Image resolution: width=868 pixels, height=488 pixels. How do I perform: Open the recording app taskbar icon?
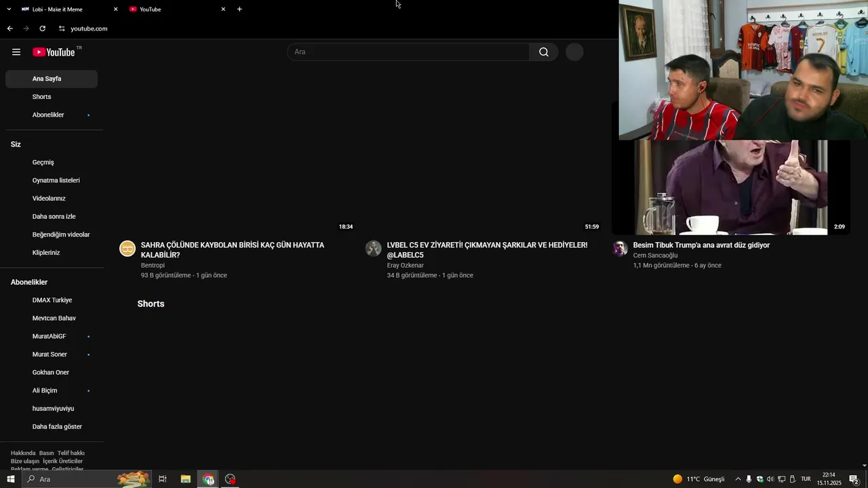tap(231, 479)
